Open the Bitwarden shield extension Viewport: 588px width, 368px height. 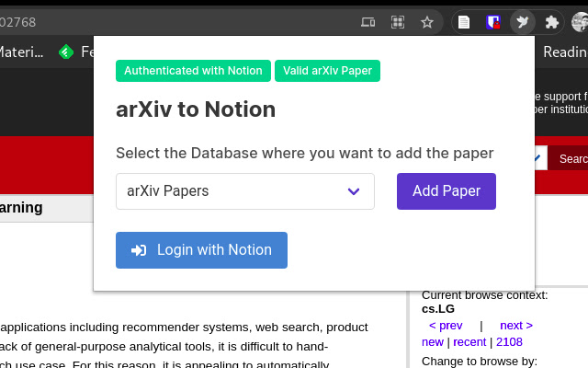click(493, 22)
